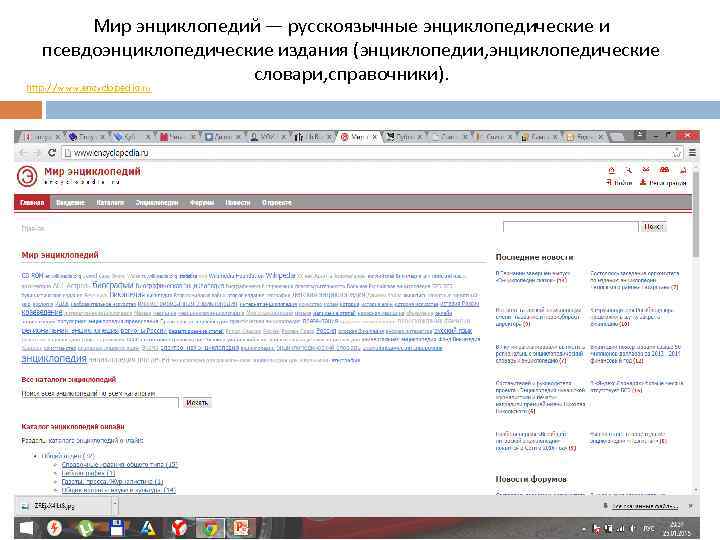The width and height of the screenshot is (720, 540).
Task: Open uTorrent from the taskbar
Action: click(x=85, y=528)
